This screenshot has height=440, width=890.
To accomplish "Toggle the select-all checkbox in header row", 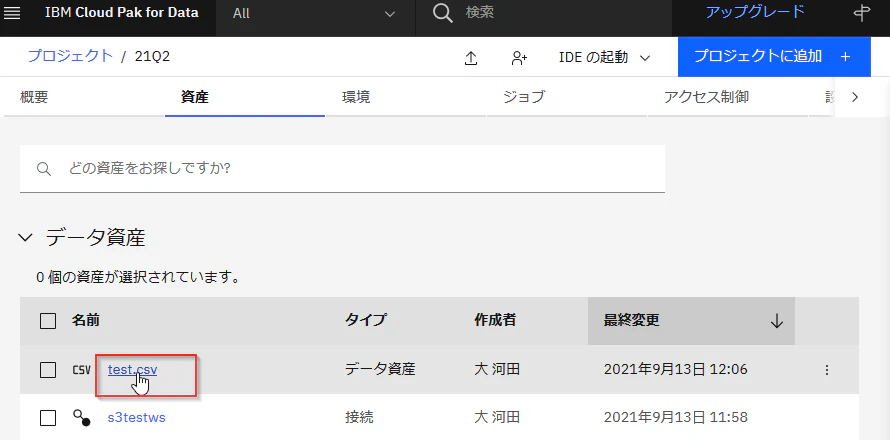I will 48,321.
